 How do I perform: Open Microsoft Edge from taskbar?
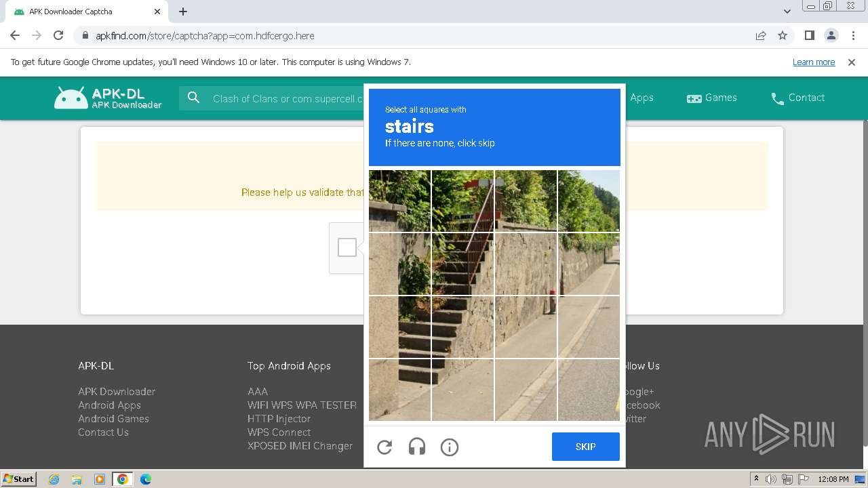tap(146, 479)
